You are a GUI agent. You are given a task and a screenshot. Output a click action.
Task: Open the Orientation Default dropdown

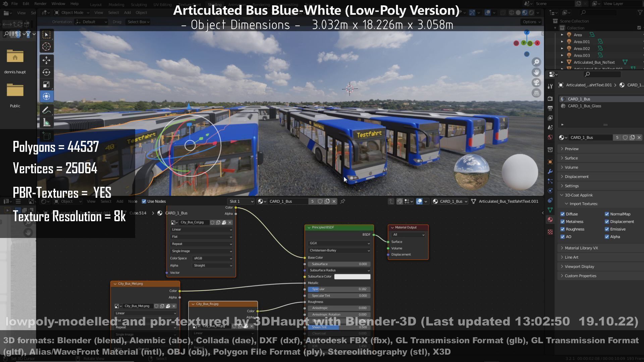[x=91, y=22]
